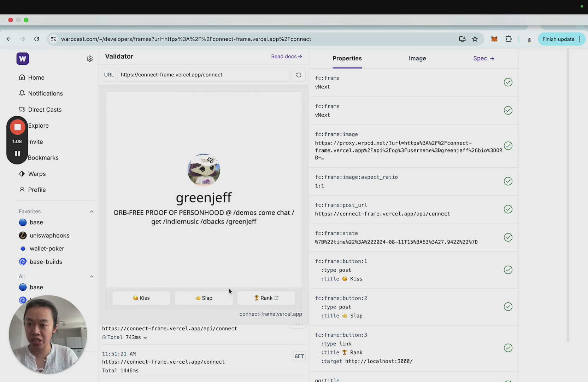This screenshot has width=588, height=382.
Task: Click checkmark beside fc:frame:image property
Action: 508,146
